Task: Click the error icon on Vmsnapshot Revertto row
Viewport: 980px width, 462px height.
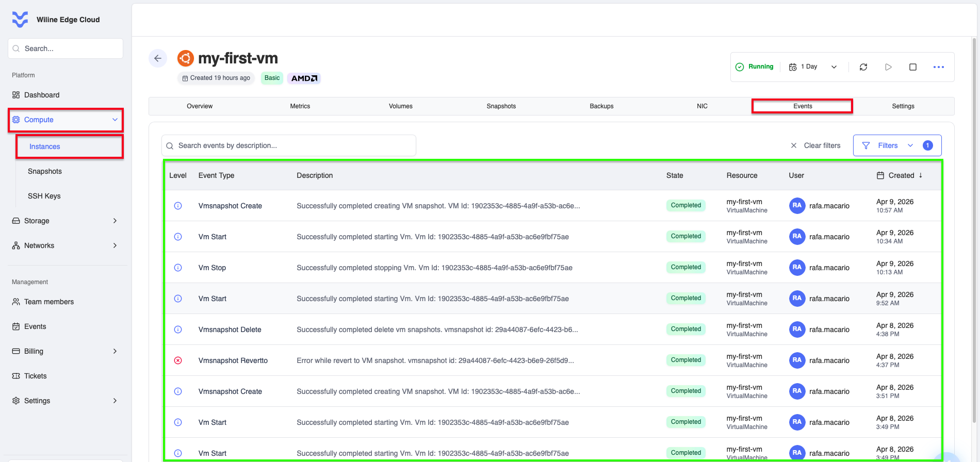Action: pos(178,360)
